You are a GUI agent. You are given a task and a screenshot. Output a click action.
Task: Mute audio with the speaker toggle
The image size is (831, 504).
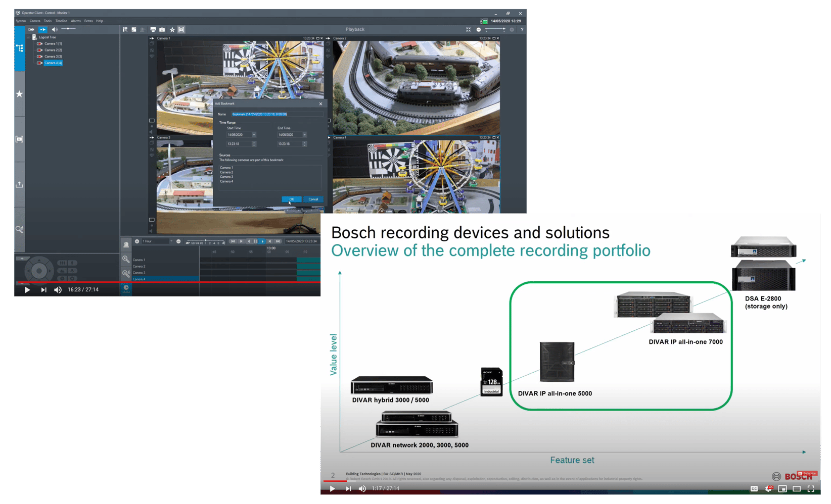pos(55,29)
